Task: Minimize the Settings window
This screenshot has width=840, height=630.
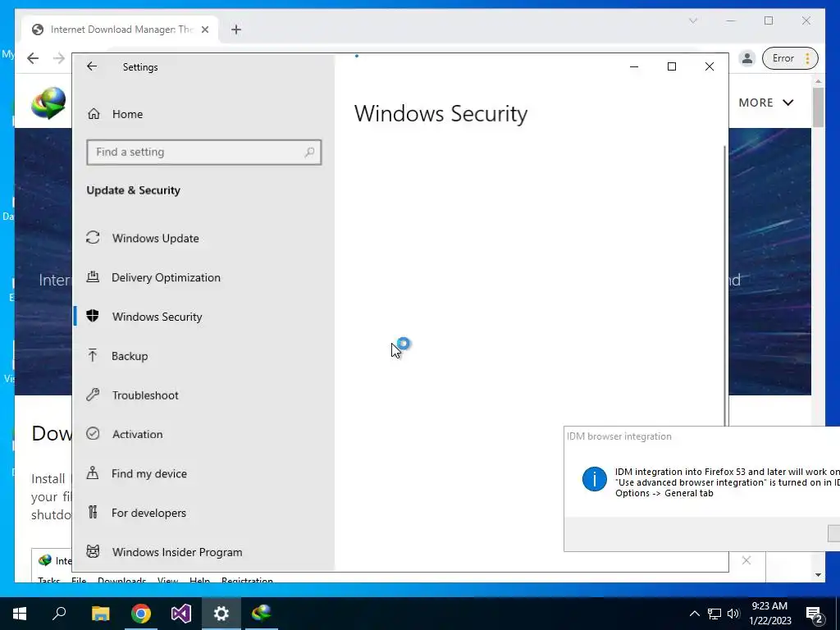Action: point(634,66)
